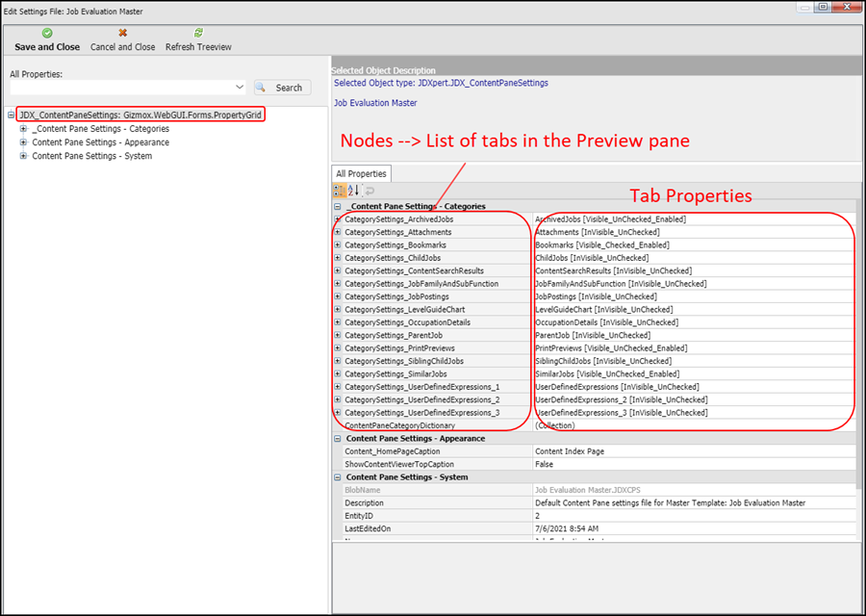The height and width of the screenshot is (616, 866).
Task: Expand Content Pane Settings - Appearance tree node
Action: (23, 142)
